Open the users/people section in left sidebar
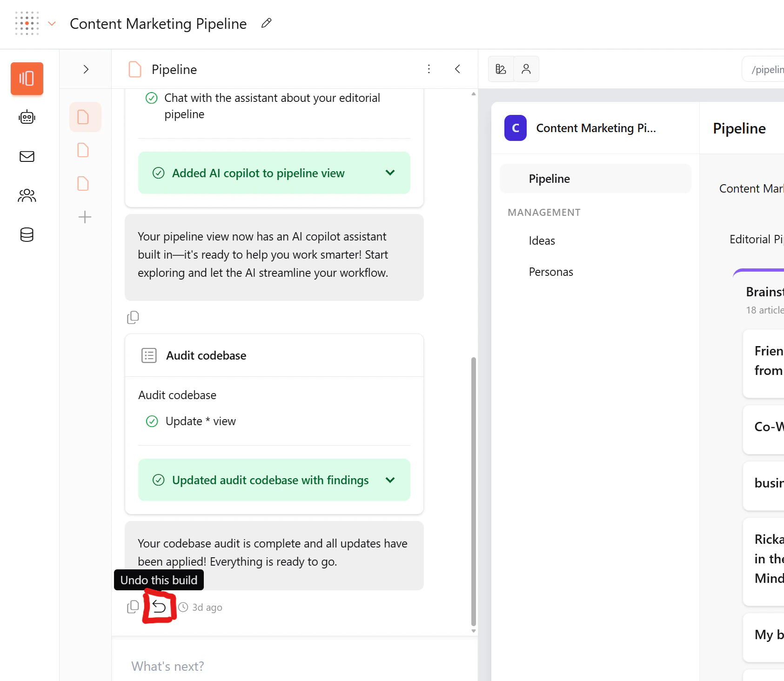Image resolution: width=784 pixels, height=681 pixels. (x=27, y=195)
